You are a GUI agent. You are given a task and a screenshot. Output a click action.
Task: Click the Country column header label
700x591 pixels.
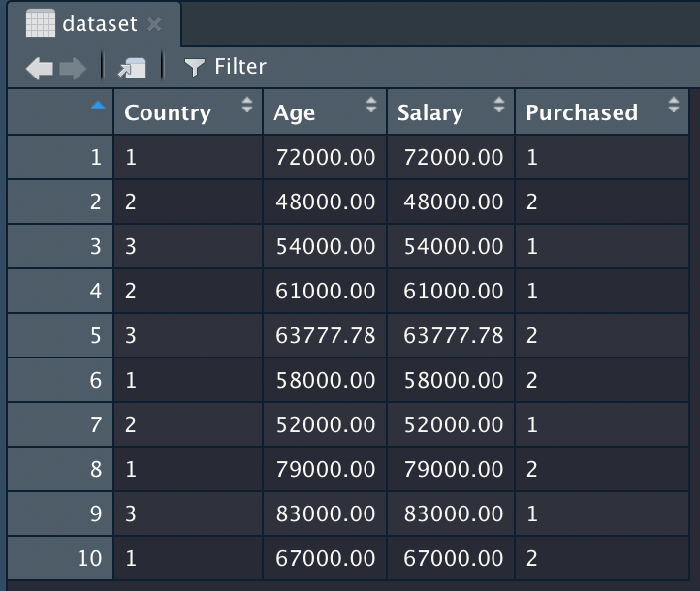[x=168, y=112]
